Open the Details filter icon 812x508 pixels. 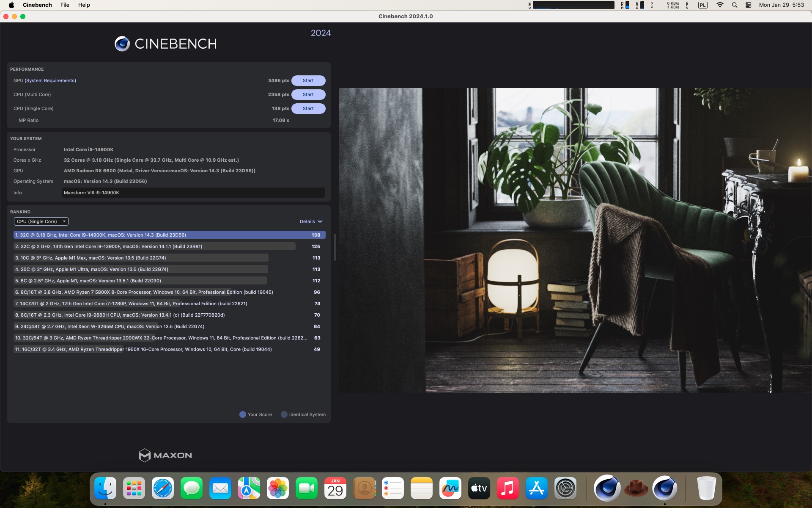pyautogui.click(x=320, y=221)
